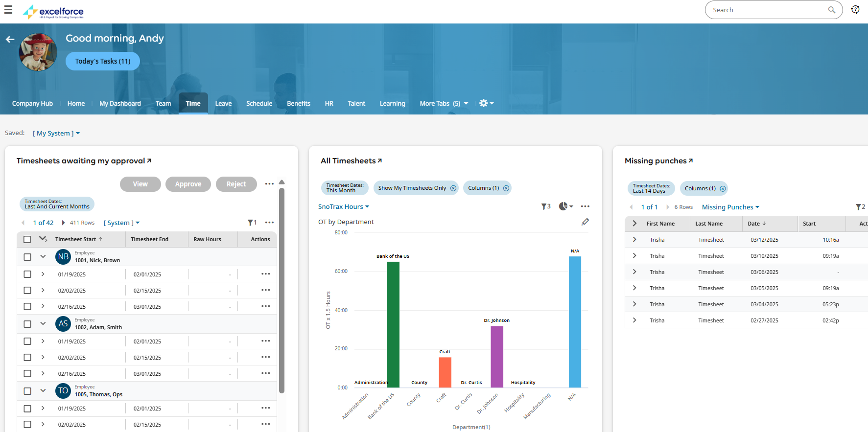This screenshot has width=868, height=432.
Task: Click the purple Dr. Johnson chart bar
Action: tap(497, 357)
